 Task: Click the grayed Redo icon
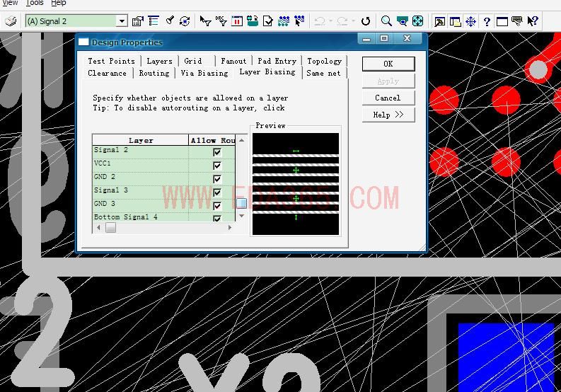tap(342, 21)
